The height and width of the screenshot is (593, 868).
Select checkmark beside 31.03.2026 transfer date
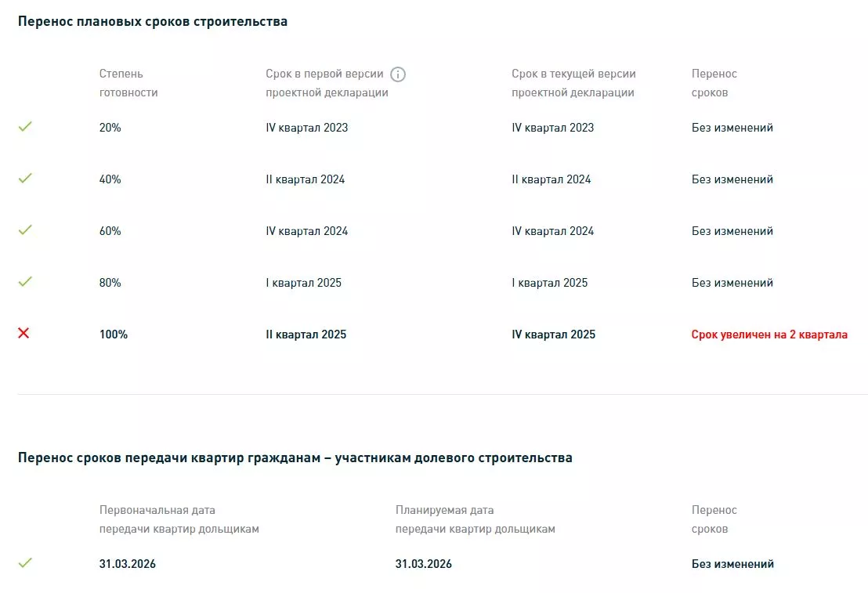pyautogui.click(x=25, y=562)
